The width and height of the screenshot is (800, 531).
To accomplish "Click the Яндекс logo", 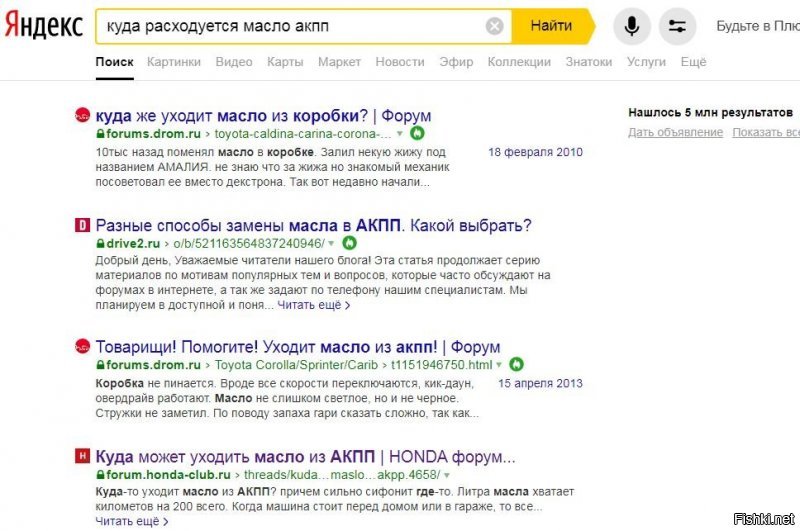I will coord(44,26).
